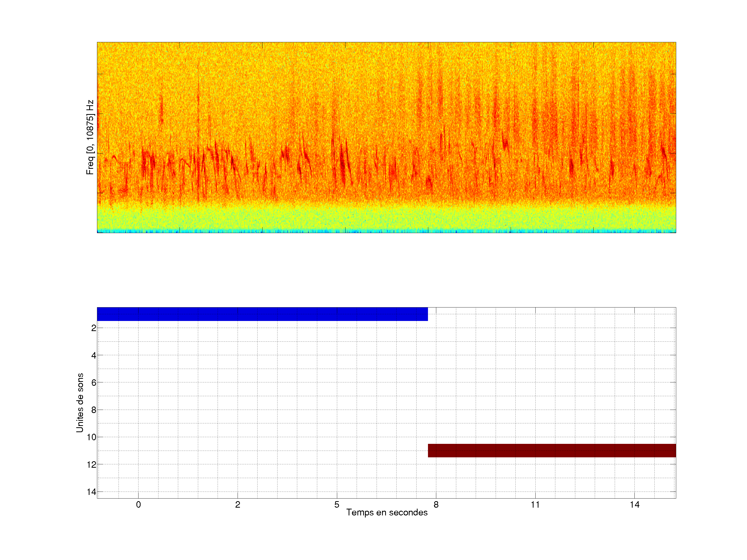Click y-axis tick label 10
747x560 pixels.
(x=92, y=437)
